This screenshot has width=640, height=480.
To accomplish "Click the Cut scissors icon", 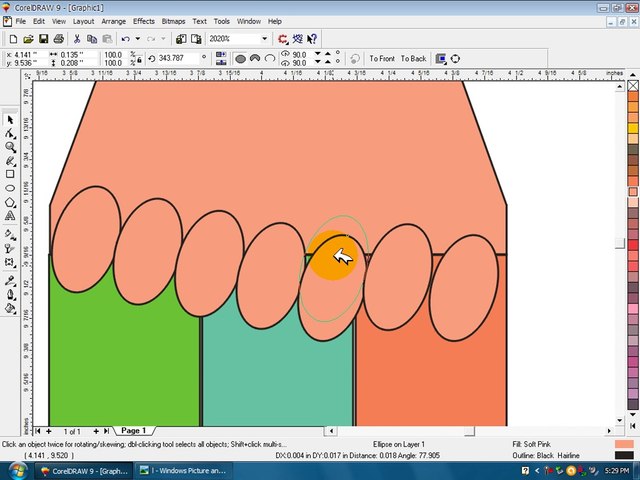I will click(x=77, y=39).
